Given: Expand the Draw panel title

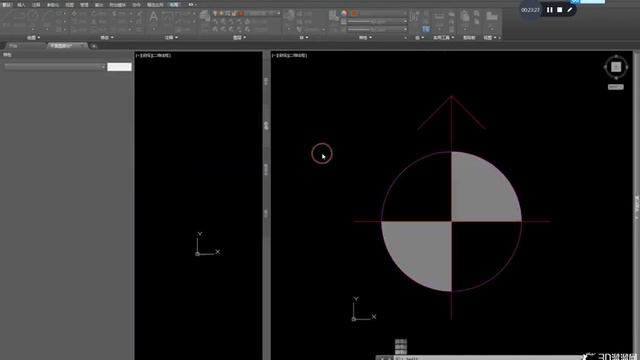Looking at the screenshot, I should coord(33,38).
